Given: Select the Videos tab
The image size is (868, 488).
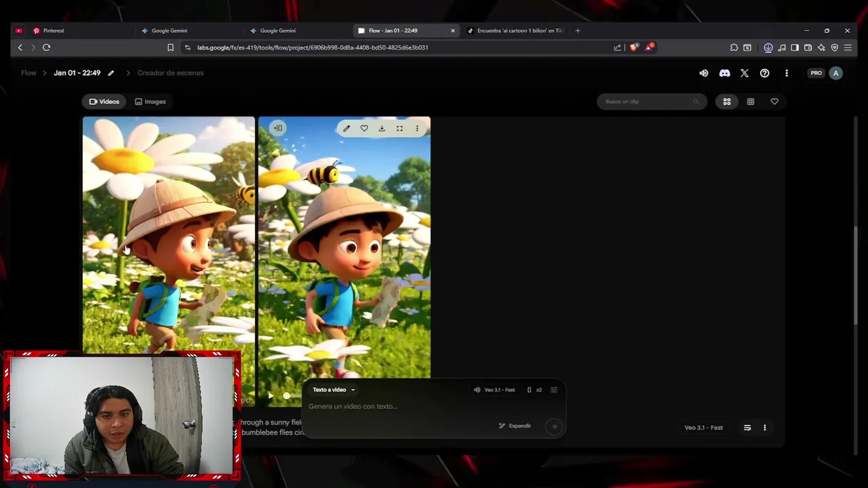Looking at the screenshot, I should coord(104,102).
